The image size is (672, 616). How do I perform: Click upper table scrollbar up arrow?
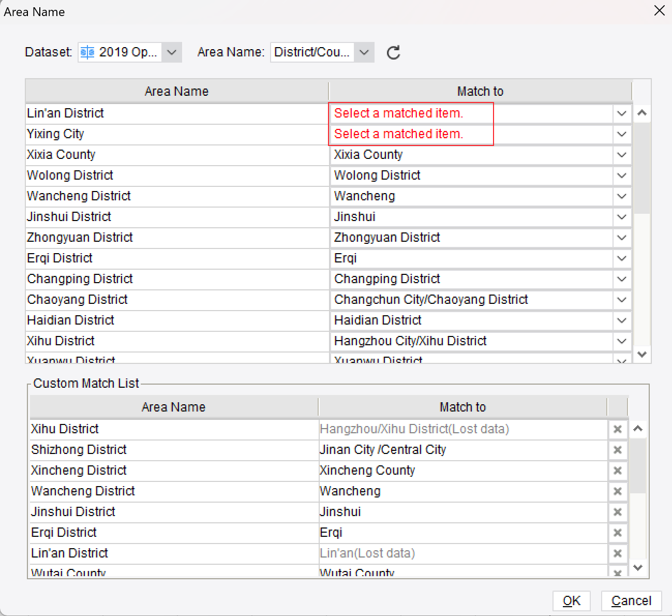[642, 113]
